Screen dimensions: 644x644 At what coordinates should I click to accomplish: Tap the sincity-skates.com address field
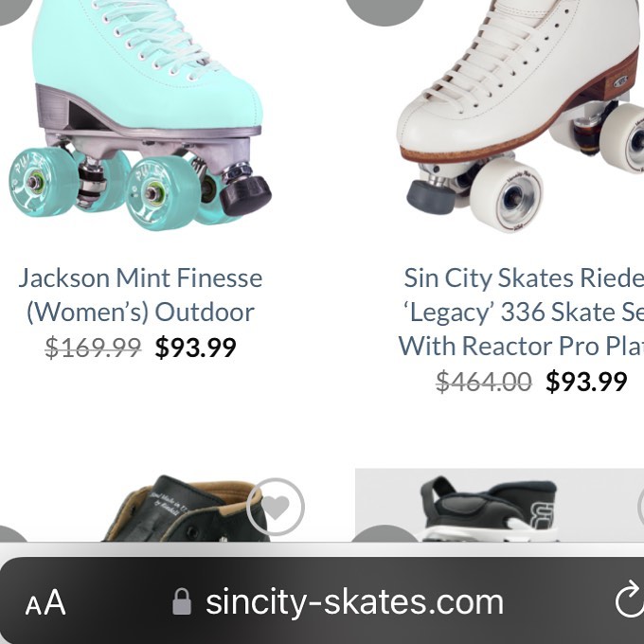click(354, 602)
